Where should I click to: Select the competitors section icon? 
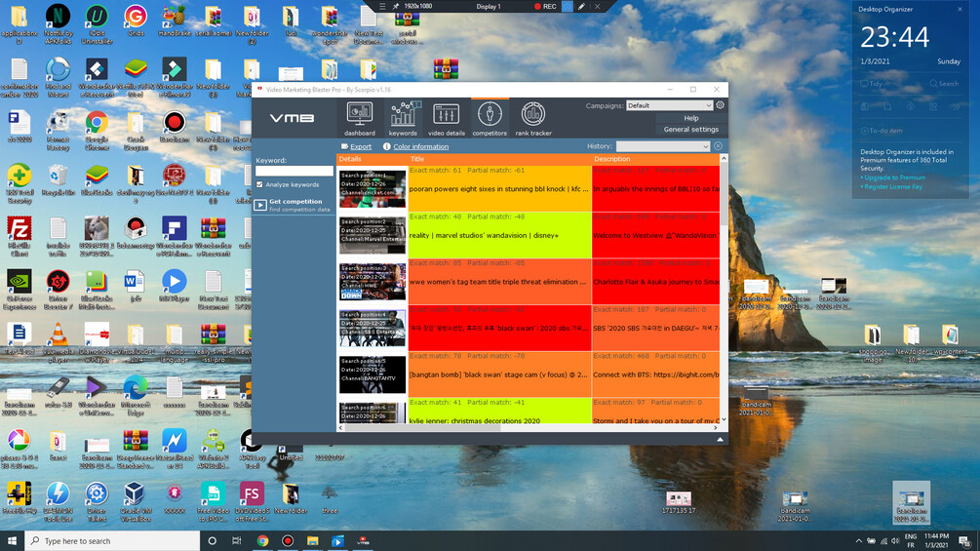click(x=490, y=117)
